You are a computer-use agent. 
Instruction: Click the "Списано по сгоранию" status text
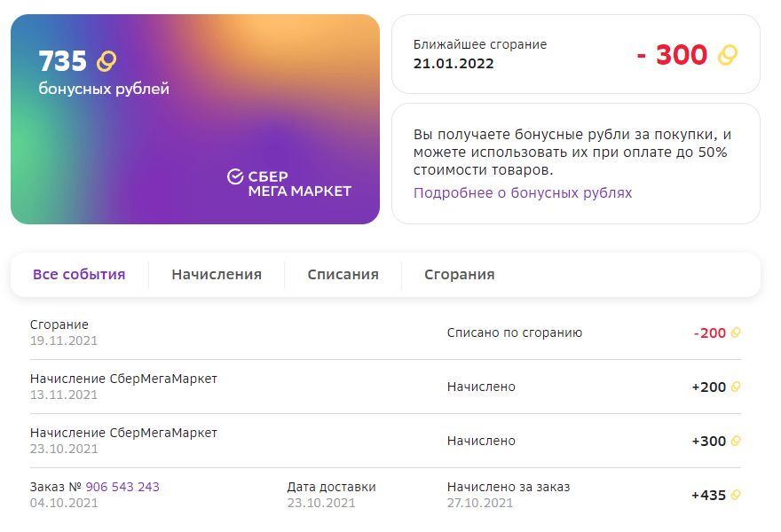click(515, 333)
